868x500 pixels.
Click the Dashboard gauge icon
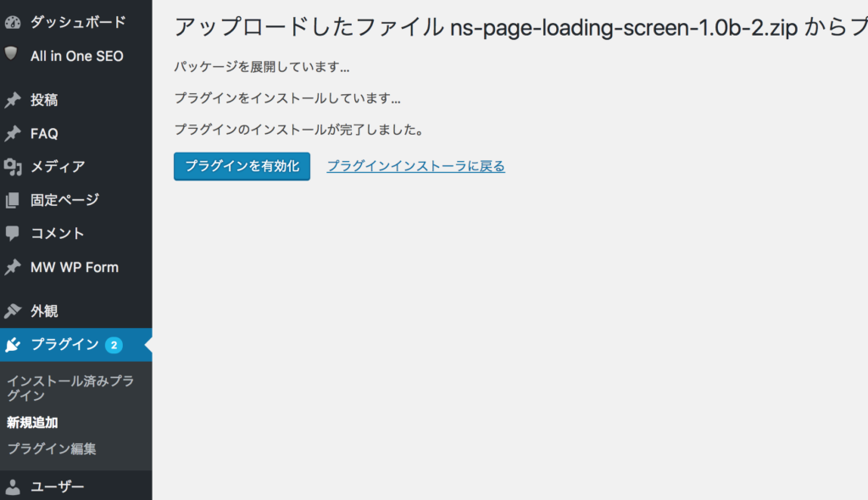(13, 22)
